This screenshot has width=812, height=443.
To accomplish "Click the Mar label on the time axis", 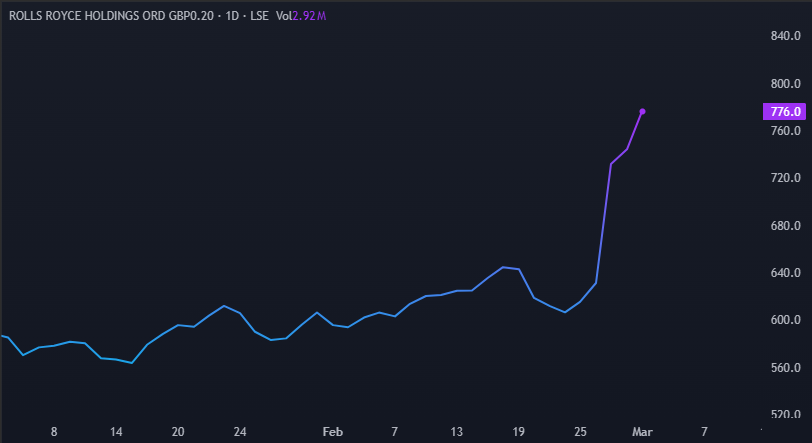I will click(x=641, y=432).
